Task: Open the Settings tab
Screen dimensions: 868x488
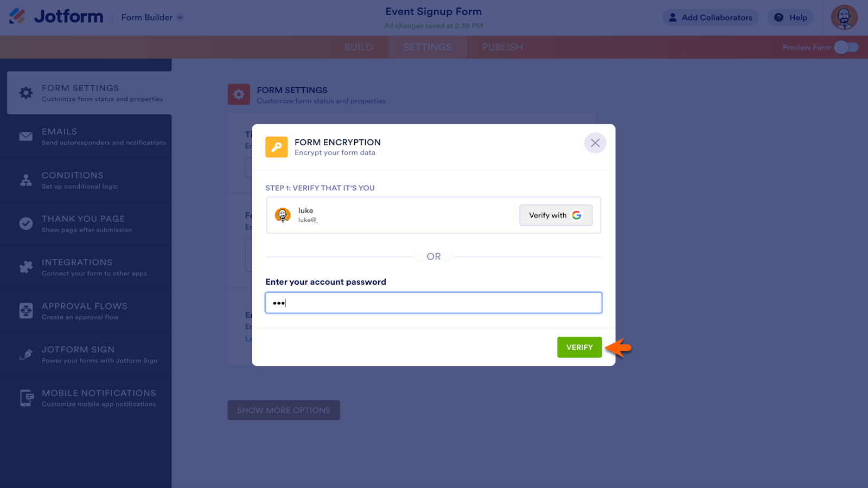Action: coord(427,48)
